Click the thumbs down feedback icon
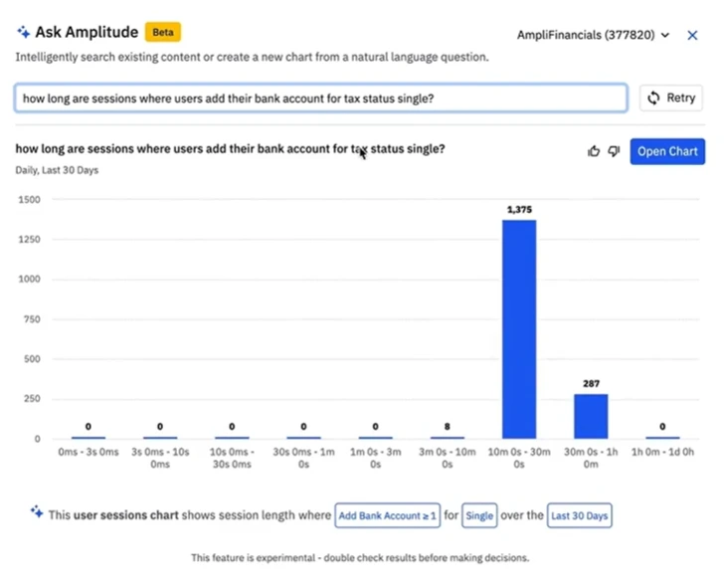 [x=614, y=151]
